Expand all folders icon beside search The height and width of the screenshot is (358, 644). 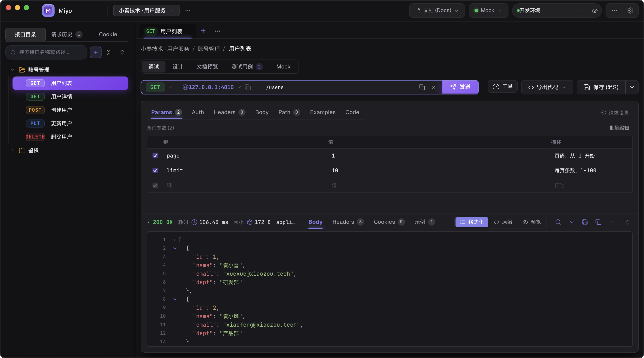coord(122,52)
